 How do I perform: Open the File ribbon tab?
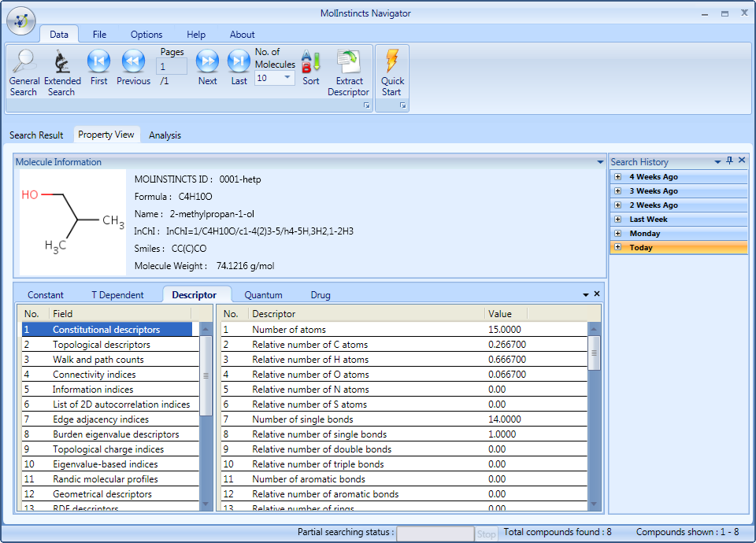99,34
